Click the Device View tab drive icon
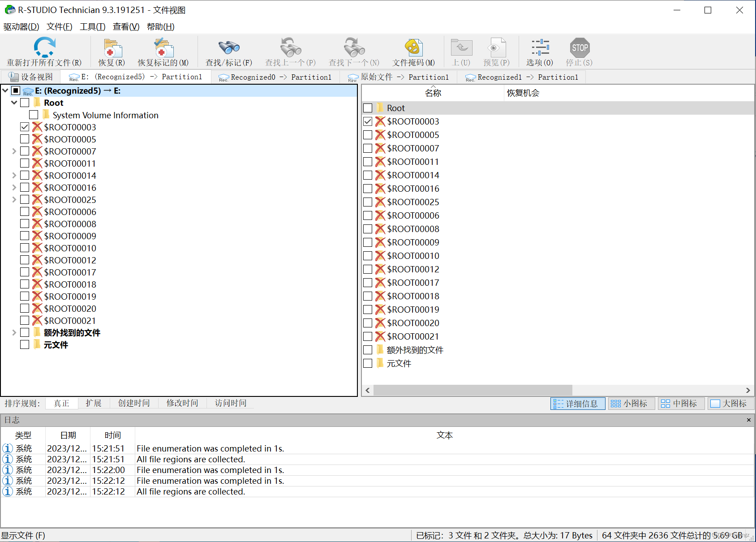This screenshot has width=756, height=542. click(14, 77)
